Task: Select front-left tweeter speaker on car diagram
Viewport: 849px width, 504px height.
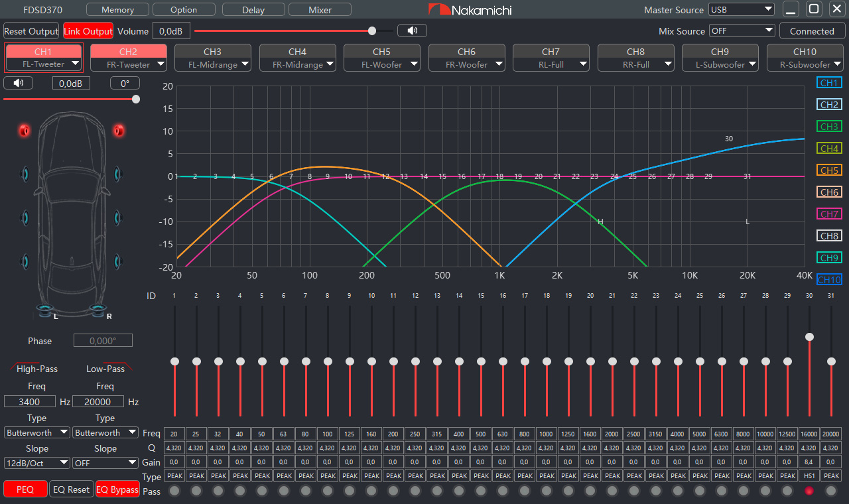Action: pos(25,131)
